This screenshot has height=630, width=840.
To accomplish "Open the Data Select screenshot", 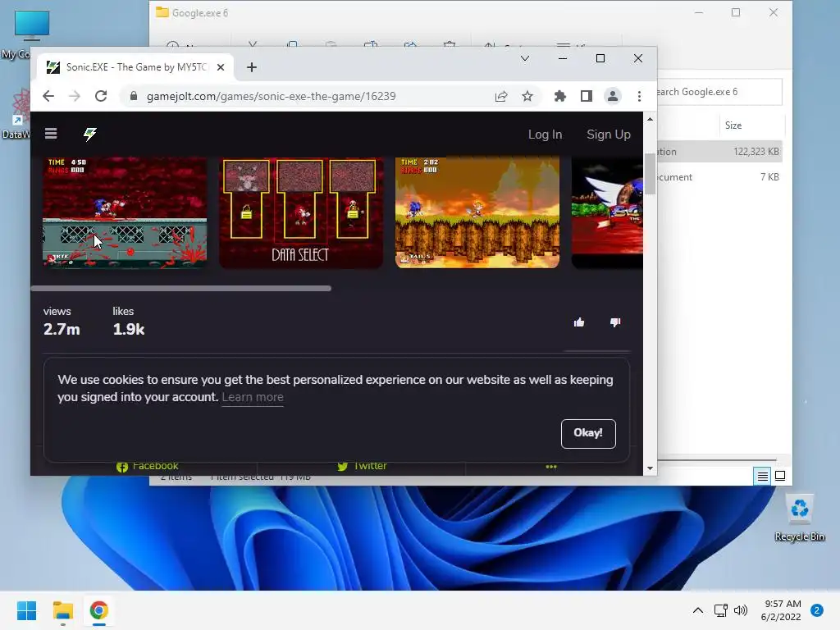I will coord(300,212).
